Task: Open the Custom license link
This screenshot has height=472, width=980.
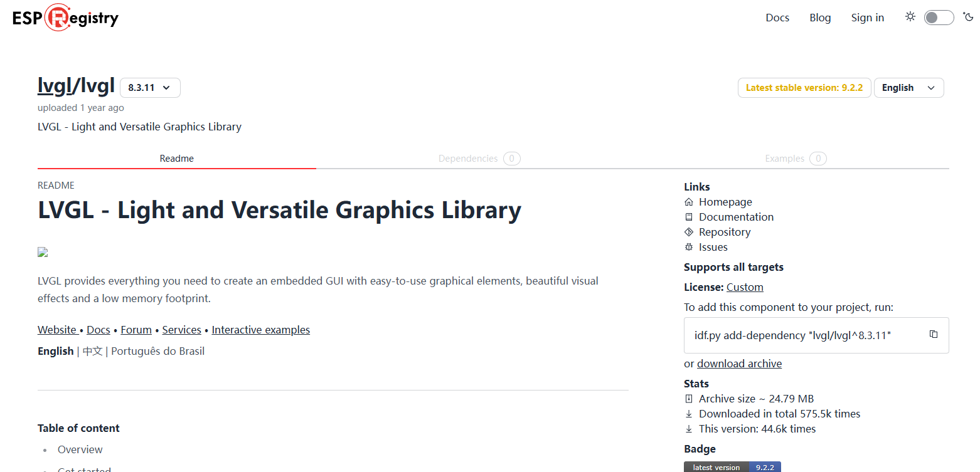Action: [745, 287]
